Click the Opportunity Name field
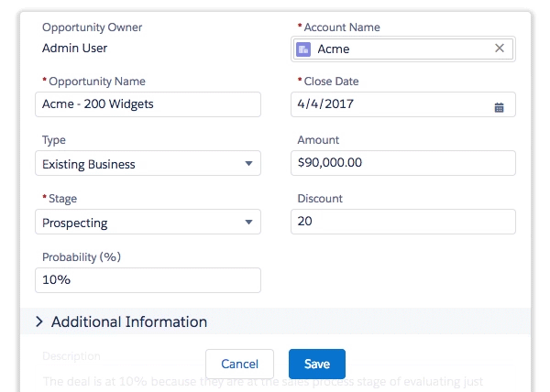Image resolution: width=550 pixels, height=392 pixels. click(148, 104)
